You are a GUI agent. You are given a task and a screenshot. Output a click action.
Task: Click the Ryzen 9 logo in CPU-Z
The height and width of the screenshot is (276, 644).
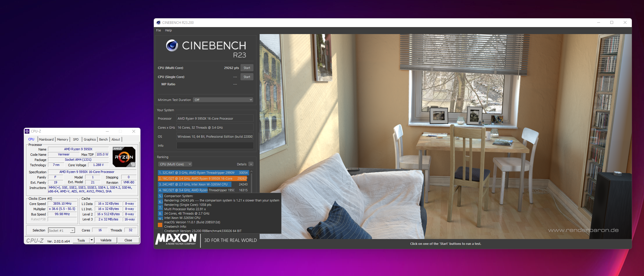point(124,157)
